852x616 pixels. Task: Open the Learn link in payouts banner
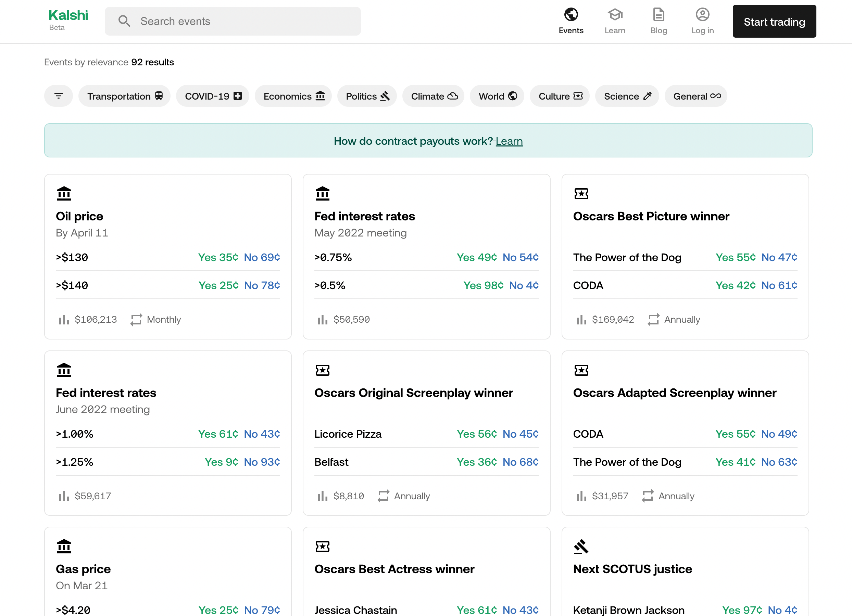coord(509,141)
